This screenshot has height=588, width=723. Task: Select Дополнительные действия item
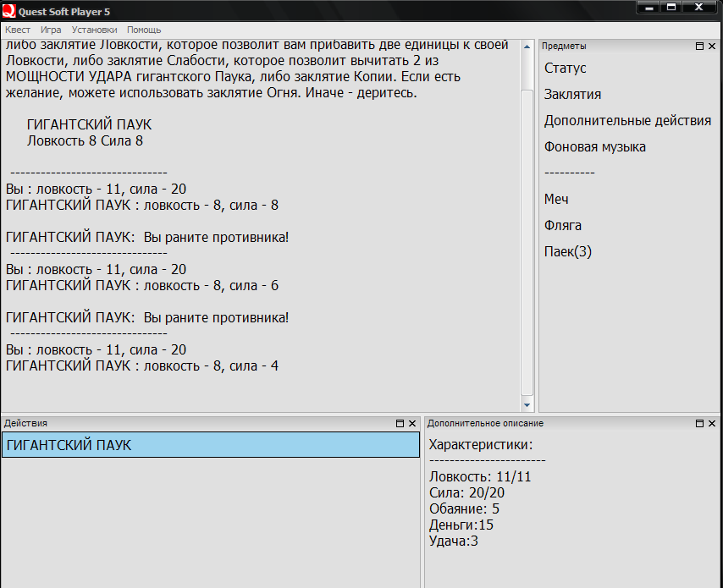tap(627, 121)
